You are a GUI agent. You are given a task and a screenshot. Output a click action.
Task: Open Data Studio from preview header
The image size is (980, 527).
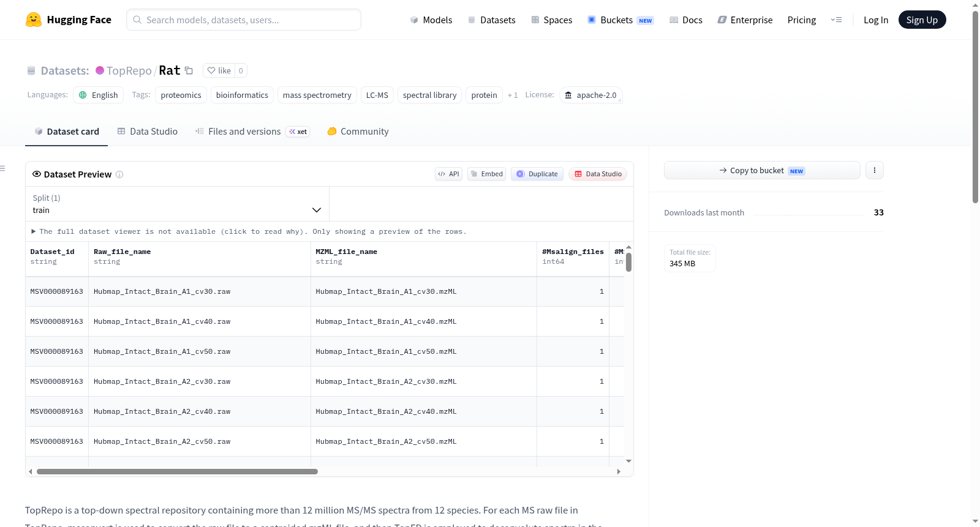point(598,174)
